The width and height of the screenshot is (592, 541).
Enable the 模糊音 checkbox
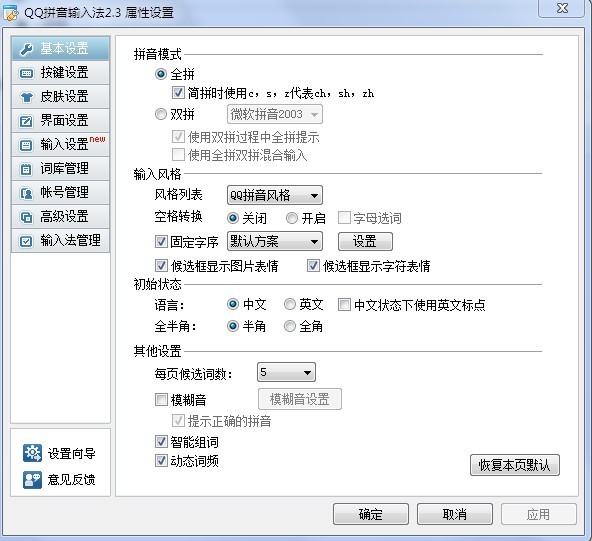162,399
